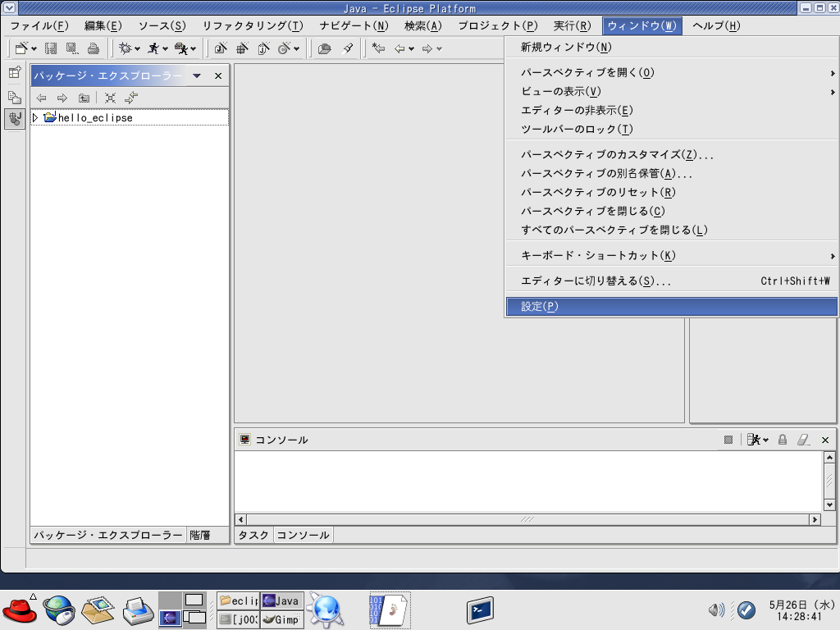Click the console Terminate square icon

[x=728, y=440]
